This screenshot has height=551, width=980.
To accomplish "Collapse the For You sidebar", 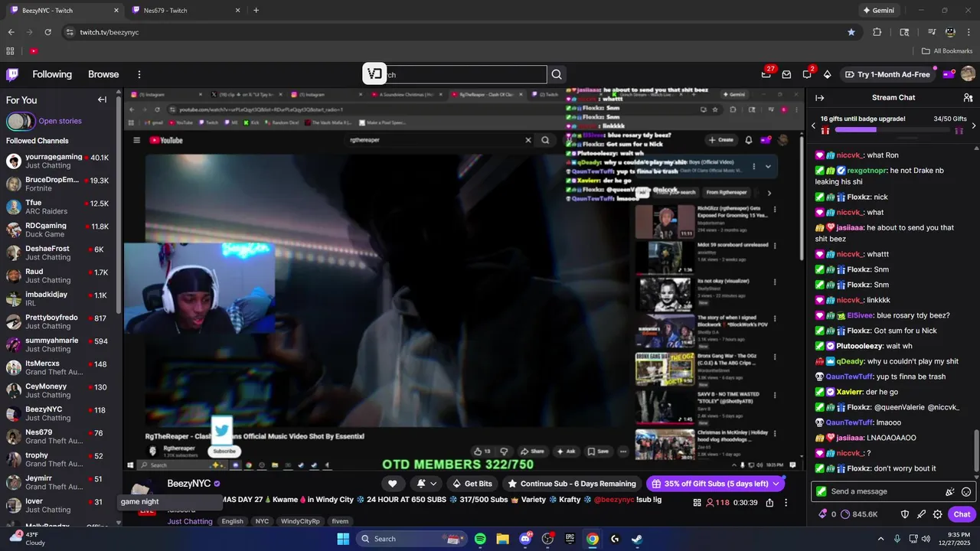I will click(102, 99).
